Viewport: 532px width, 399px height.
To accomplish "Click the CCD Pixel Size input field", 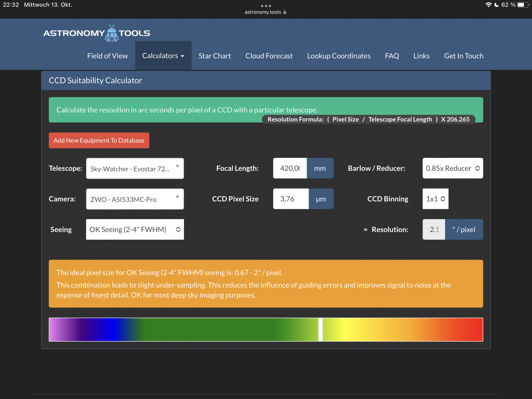I will (x=291, y=199).
